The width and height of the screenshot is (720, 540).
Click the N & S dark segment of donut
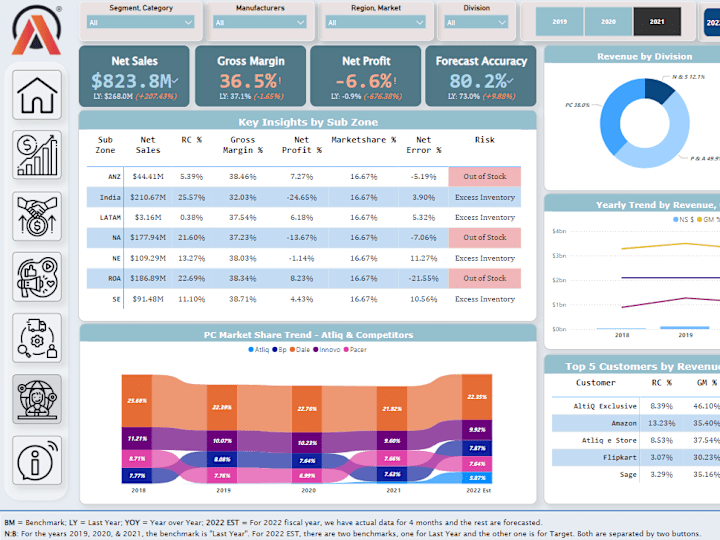coord(658,88)
